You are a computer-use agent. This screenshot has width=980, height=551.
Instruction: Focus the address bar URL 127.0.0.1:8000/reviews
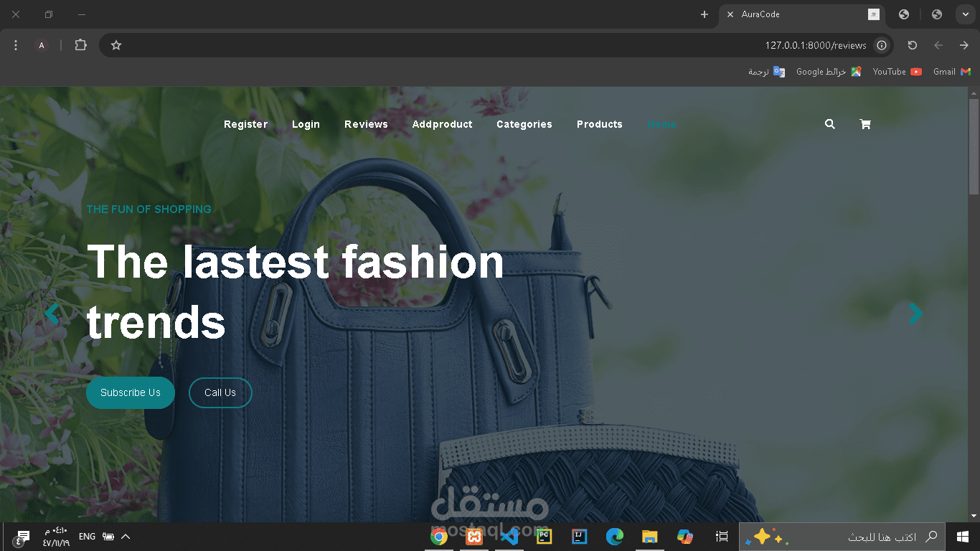click(x=815, y=45)
